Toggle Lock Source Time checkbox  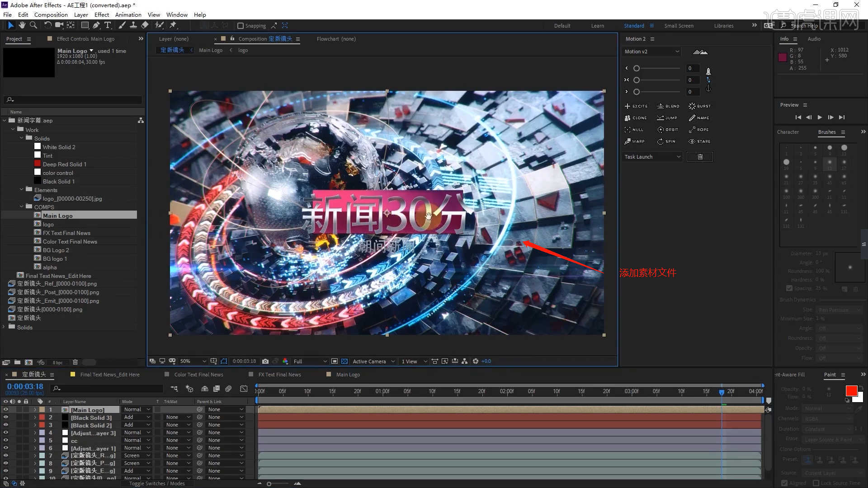coord(816,483)
